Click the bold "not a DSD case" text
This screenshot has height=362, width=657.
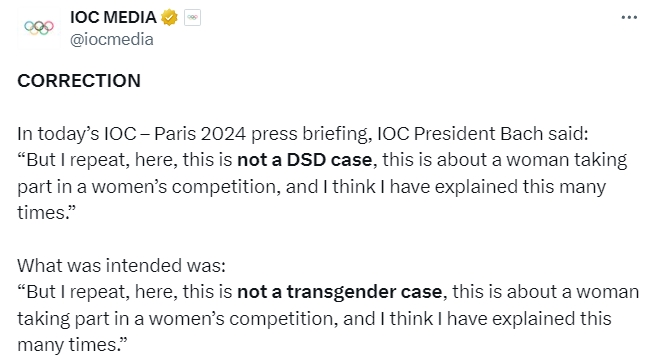point(305,160)
